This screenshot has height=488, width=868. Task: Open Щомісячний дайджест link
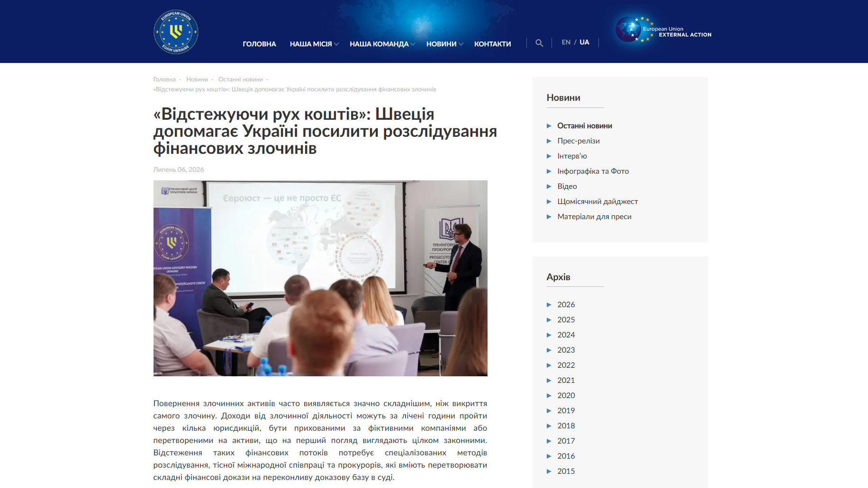597,202
